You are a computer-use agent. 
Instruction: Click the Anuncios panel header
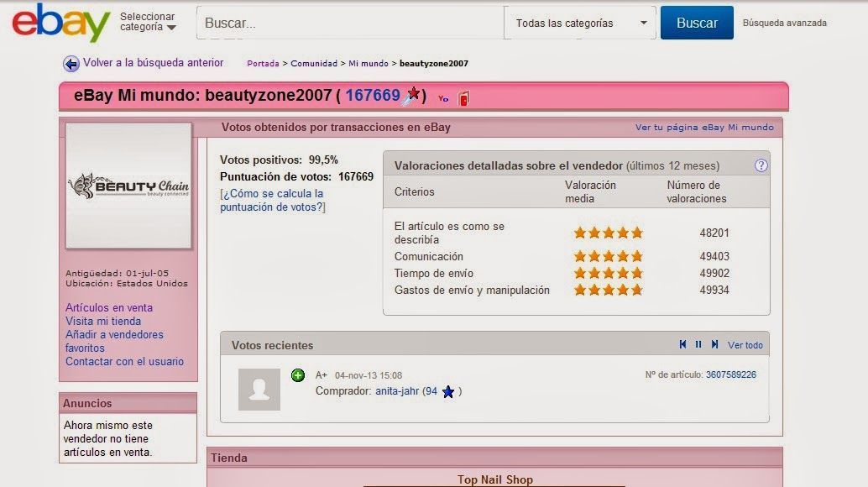coord(128,403)
